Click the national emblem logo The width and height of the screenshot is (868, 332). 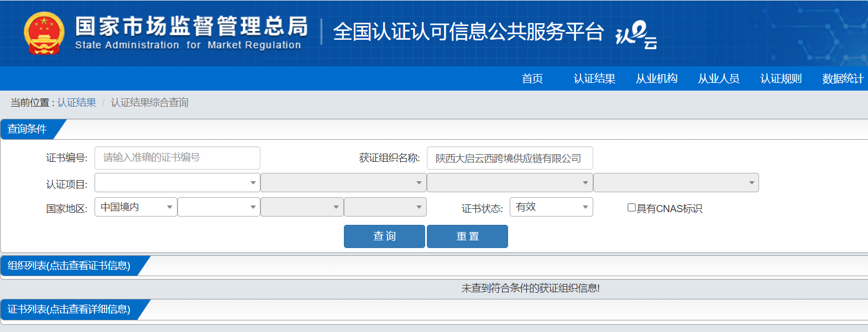44,33
